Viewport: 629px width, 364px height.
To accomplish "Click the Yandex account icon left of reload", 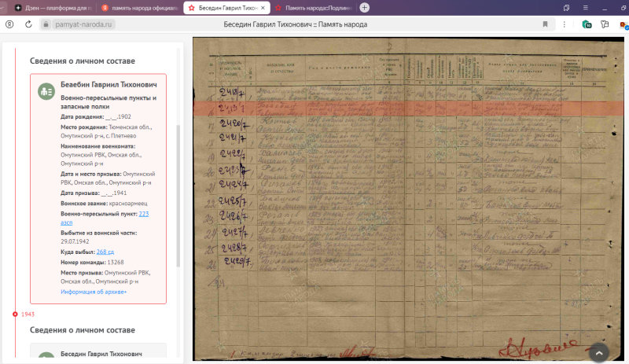I will (x=9, y=24).
